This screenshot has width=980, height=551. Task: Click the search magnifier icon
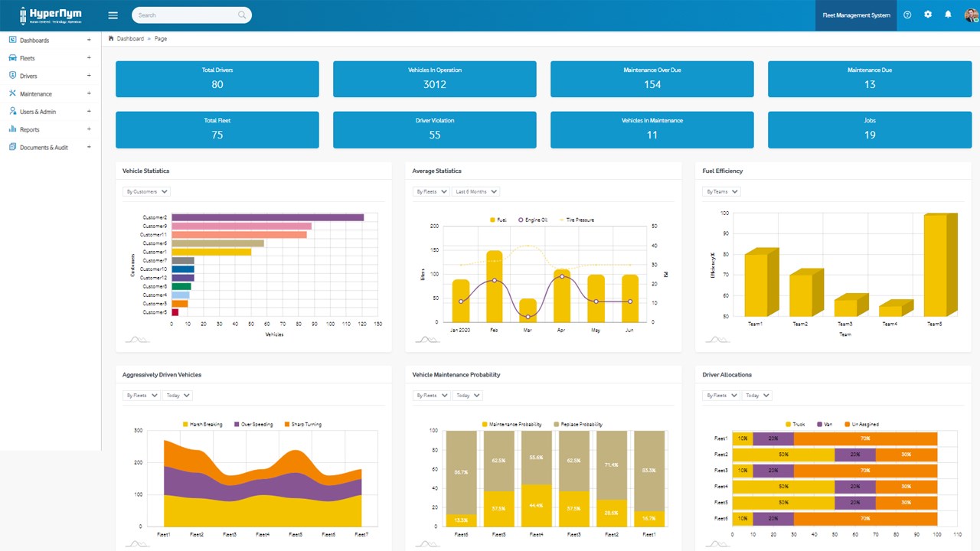coord(242,15)
